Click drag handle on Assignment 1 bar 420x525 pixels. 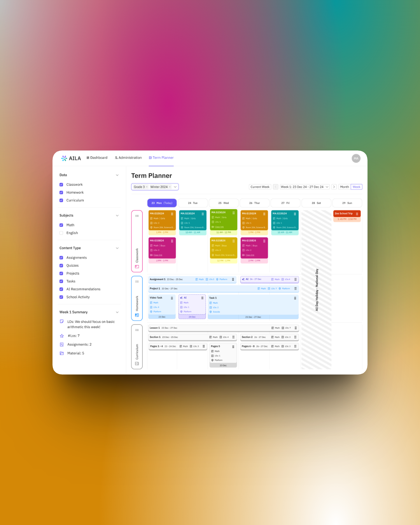(233, 279)
